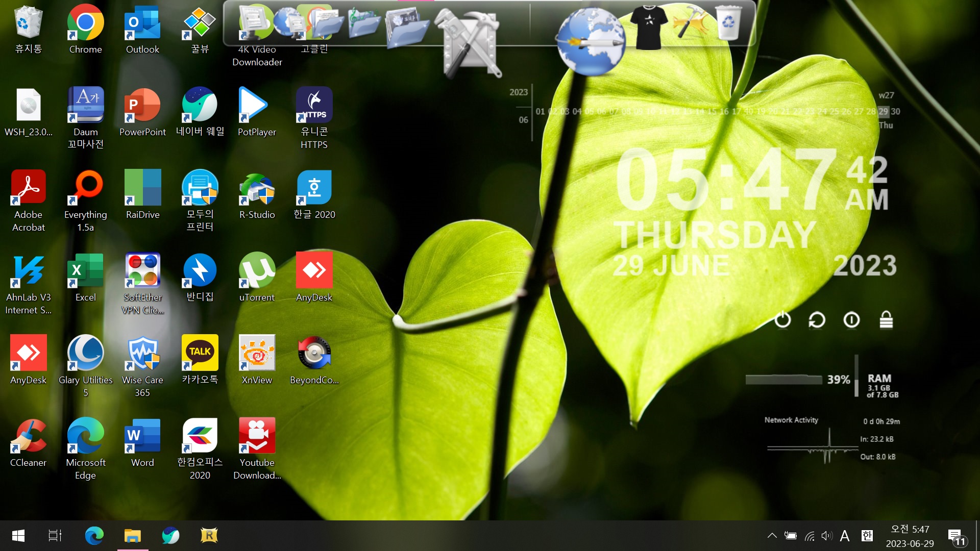Open File Explorer on the taskbar

point(133,536)
